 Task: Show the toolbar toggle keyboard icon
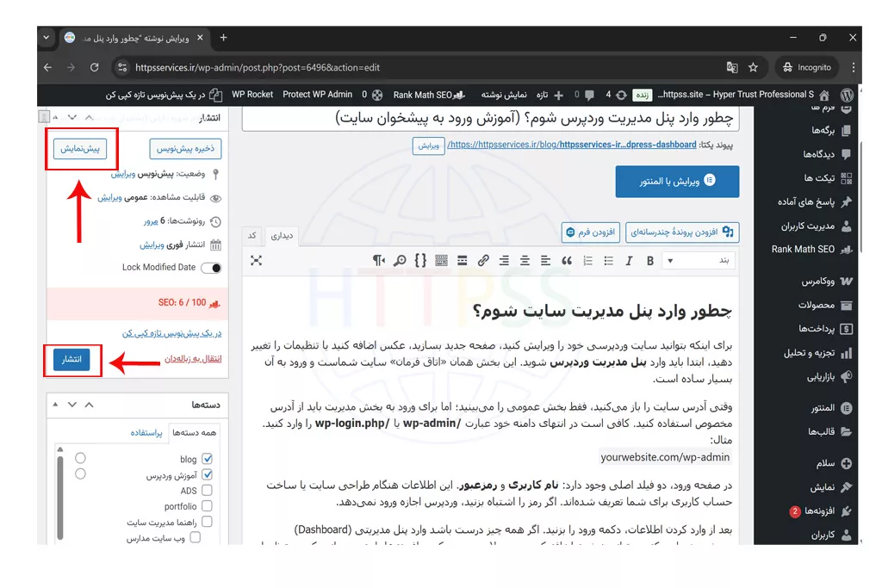441,260
